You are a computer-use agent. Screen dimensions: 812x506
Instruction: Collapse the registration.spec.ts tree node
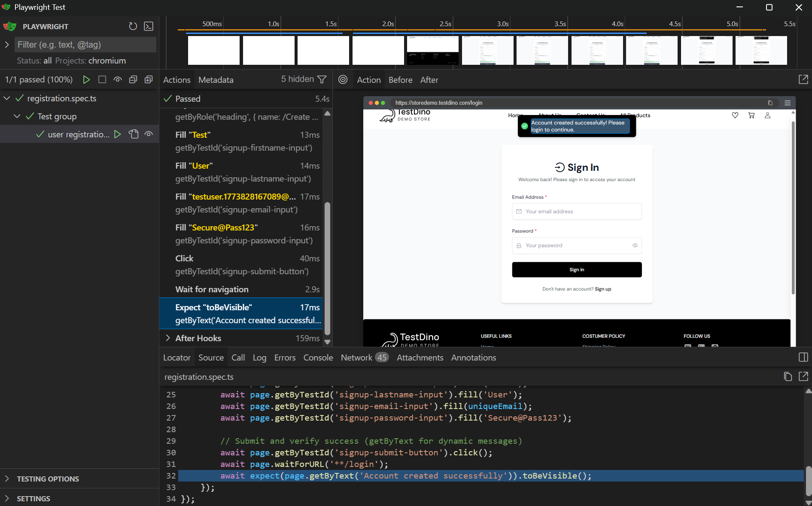[x=7, y=98]
